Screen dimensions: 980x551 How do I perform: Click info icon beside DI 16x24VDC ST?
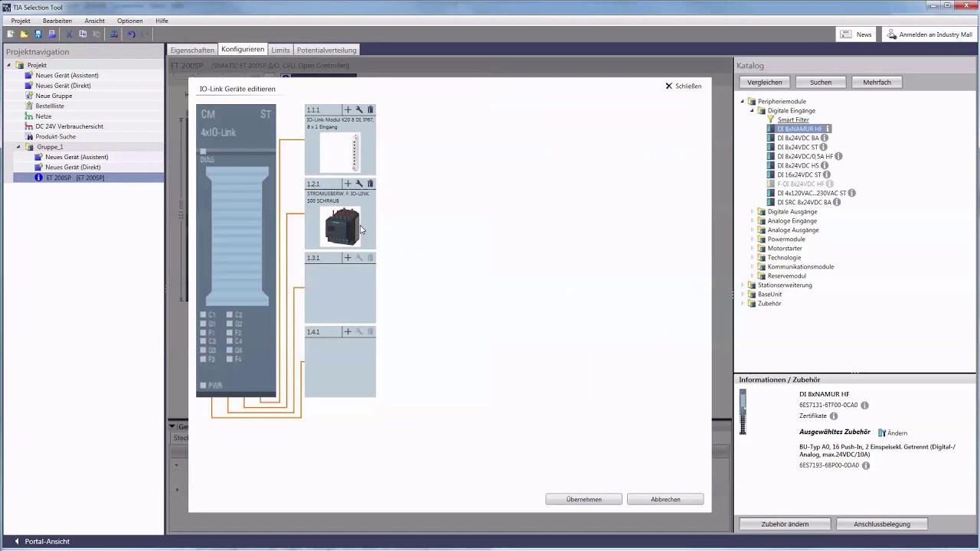pyautogui.click(x=827, y=174)
